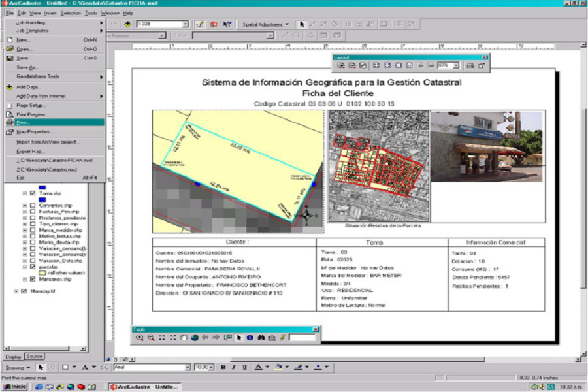This screenshot has height=392, width=588.
Task: Click the Italic formatting button
Action: click(234, 367)
